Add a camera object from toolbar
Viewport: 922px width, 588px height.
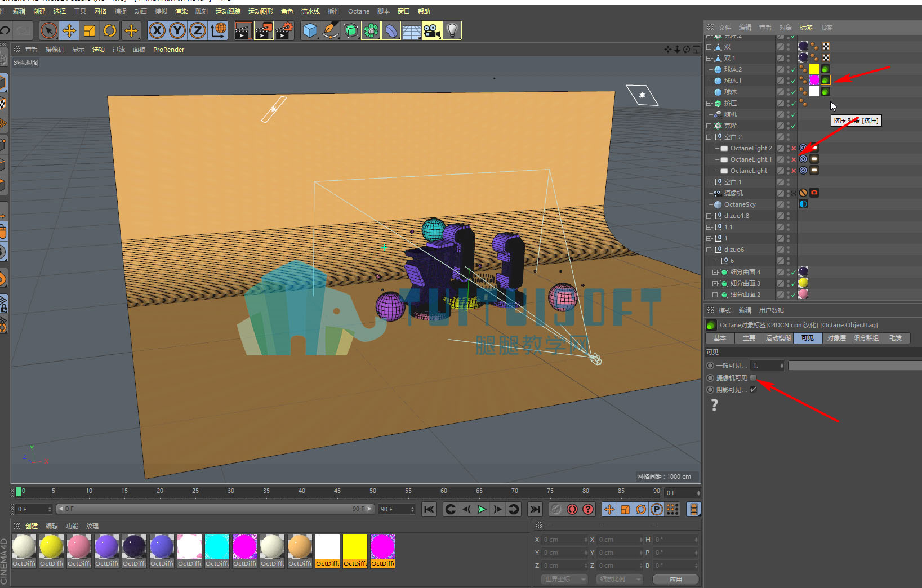[x=431, y=30]
